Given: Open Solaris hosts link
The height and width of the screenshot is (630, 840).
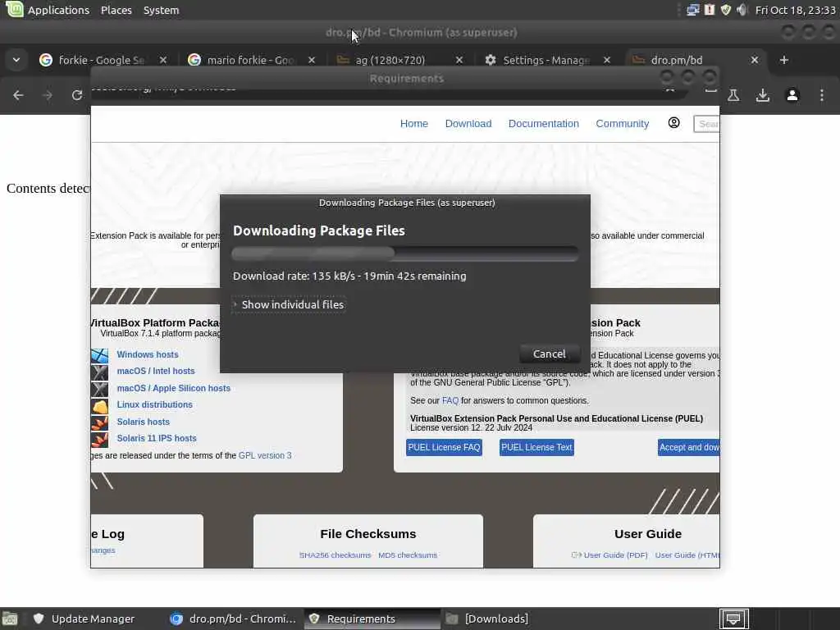Looking at the screenshot, I should coord(143,422).
